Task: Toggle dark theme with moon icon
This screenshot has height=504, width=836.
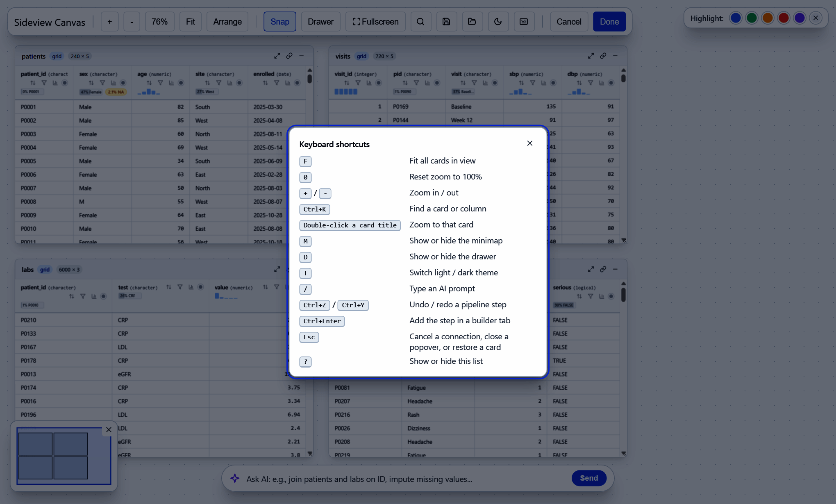Action: [498, 22]
